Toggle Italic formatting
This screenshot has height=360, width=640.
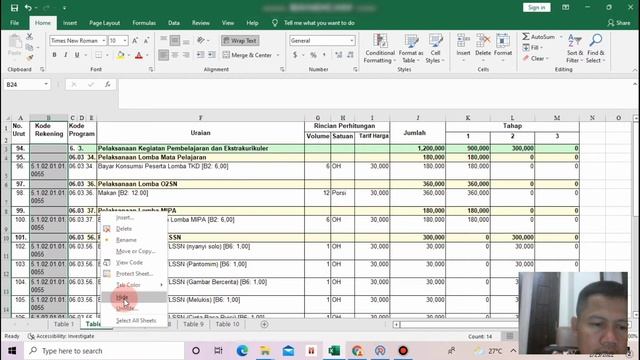pos(65,55)
